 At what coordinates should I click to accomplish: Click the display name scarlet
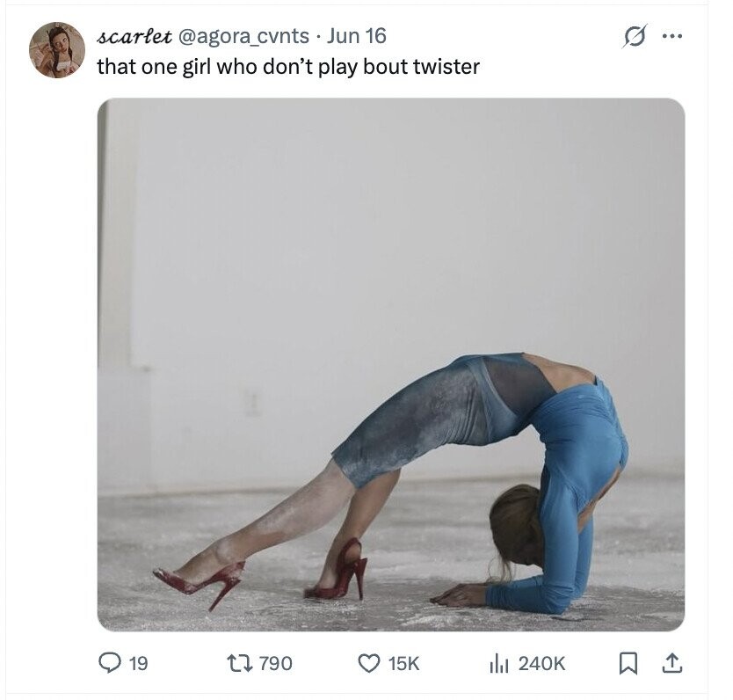click(x=134, y=36)
